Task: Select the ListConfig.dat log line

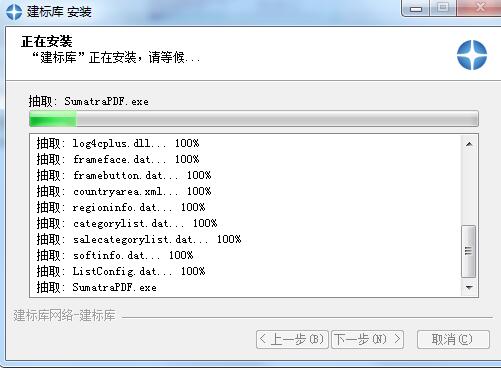Action: [x=121, y=271]
